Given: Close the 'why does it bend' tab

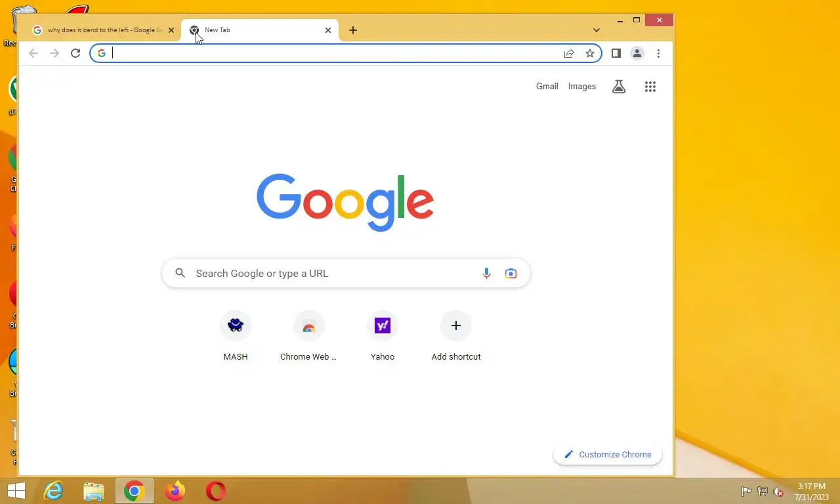Looking at the screenshot, I should 171,30.
